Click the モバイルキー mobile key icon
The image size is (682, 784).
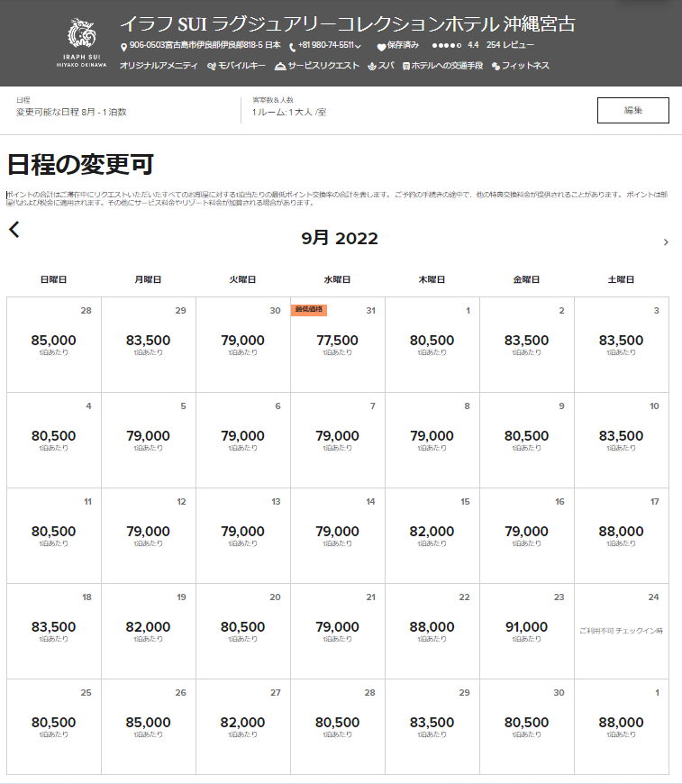211,66
